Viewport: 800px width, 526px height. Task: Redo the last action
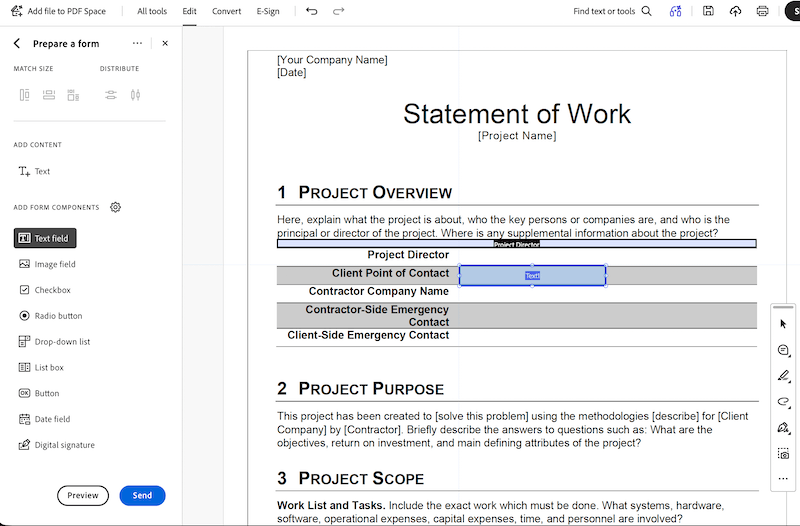[338, 11]
